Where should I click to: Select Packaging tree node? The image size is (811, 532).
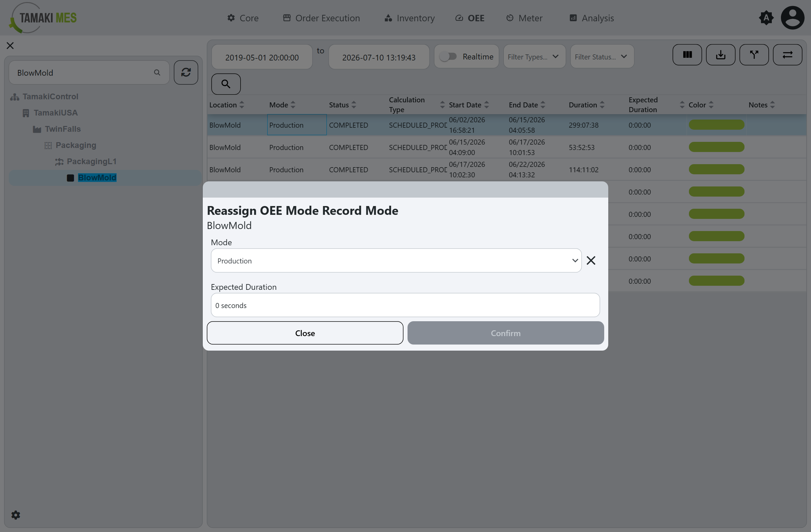pos(76,146)
